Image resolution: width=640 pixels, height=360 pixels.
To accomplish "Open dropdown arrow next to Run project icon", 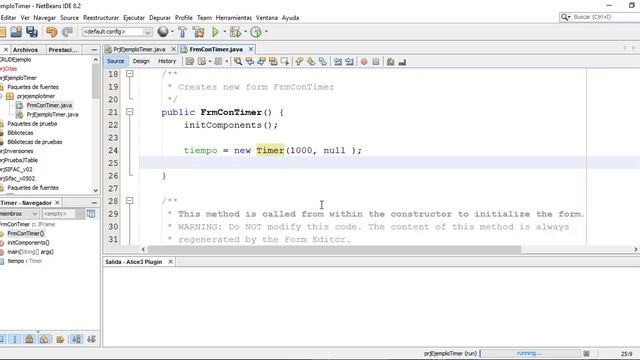I will point(224,32).
